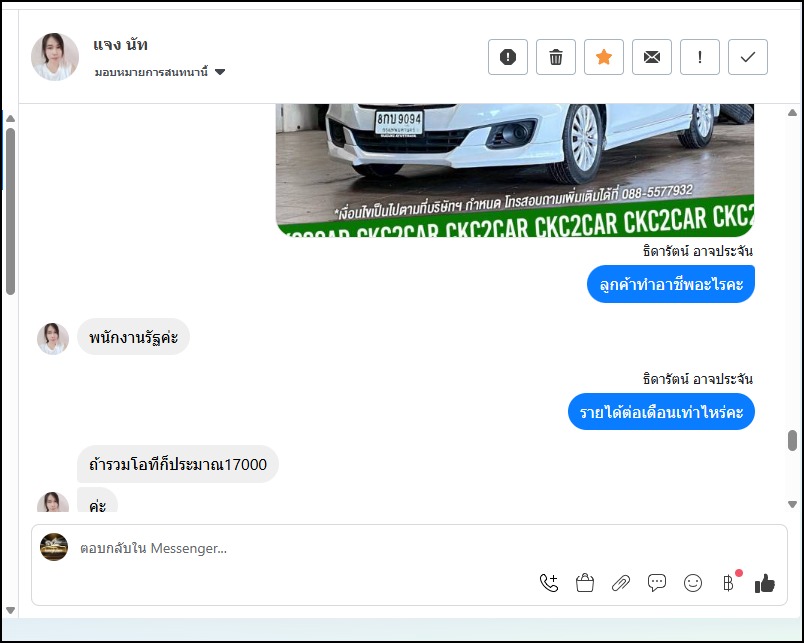Click the Messenger reply text field
Viewport: 804px width, 643px height.
[300, 548]
